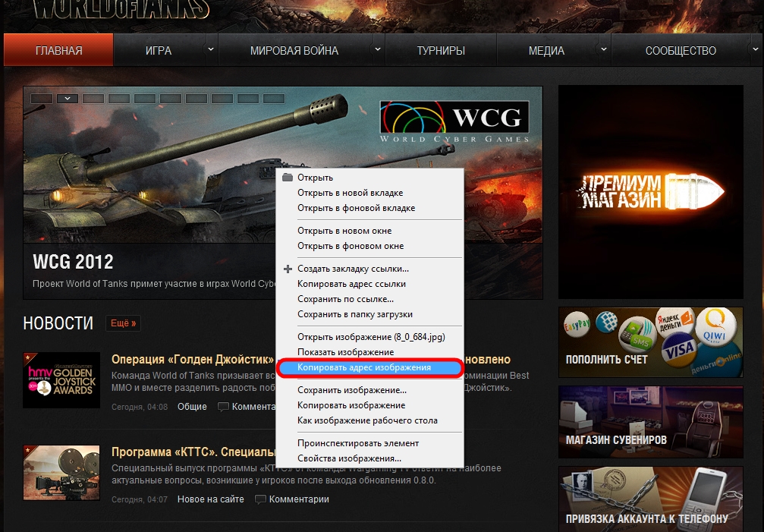Choose Проинспектировать элемент

point(369,443)
